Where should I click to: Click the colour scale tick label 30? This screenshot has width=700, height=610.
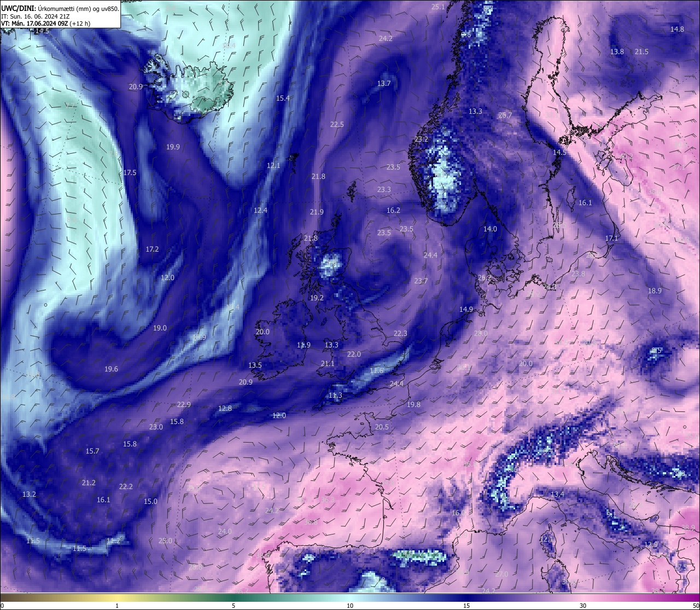click(583, 606)
